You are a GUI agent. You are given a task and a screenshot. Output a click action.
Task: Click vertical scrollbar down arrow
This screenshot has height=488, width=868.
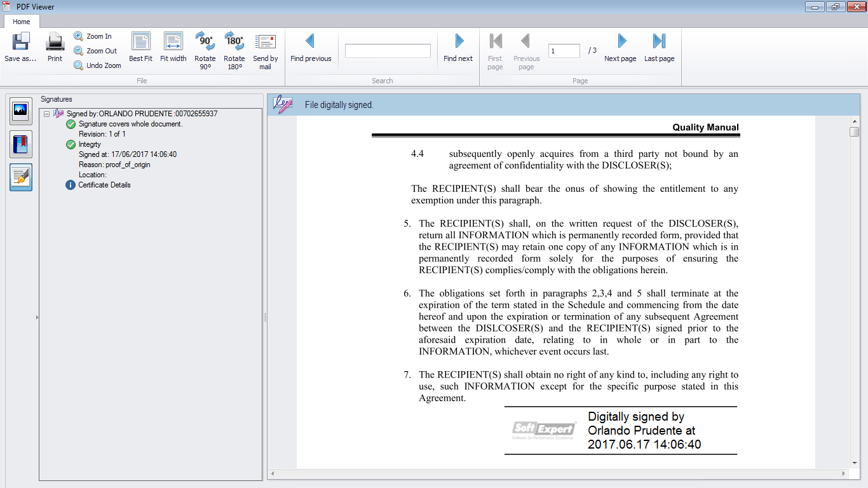pos(854,463)
